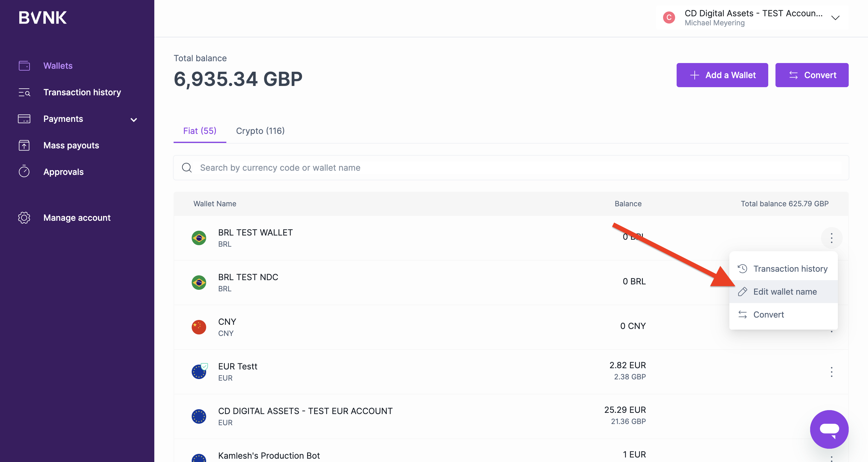
Task: Click the BVNK logo
Action: [x=43, y=17]
